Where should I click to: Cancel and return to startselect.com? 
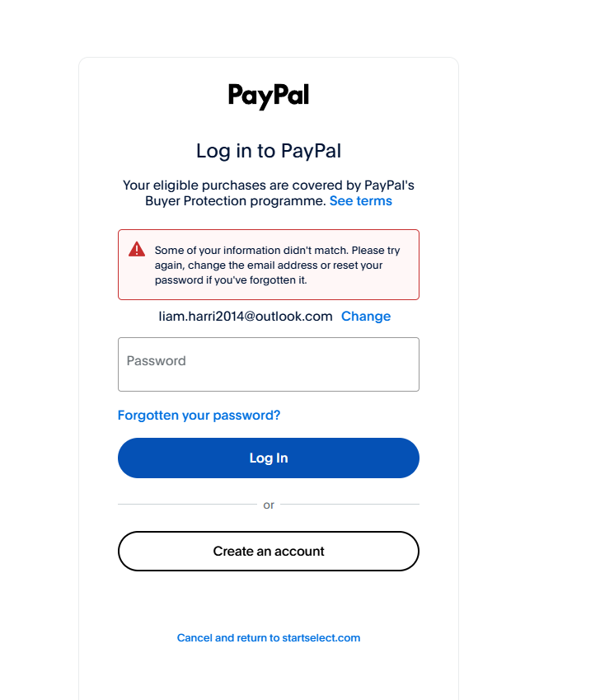269,637
